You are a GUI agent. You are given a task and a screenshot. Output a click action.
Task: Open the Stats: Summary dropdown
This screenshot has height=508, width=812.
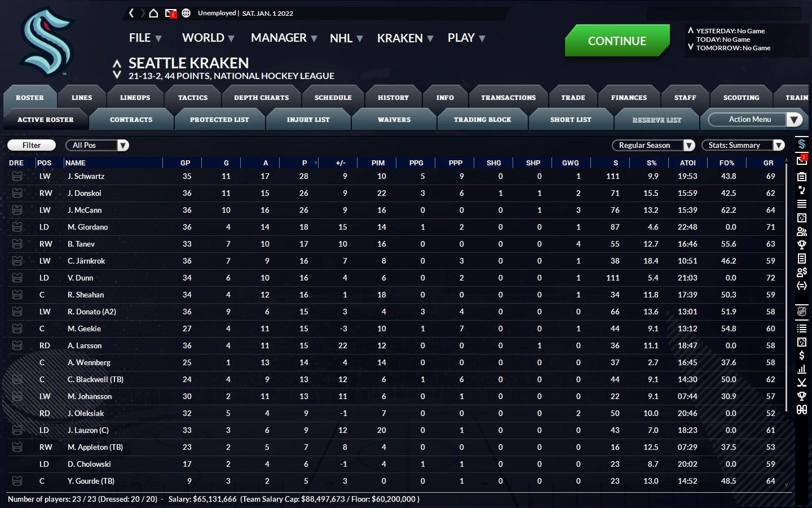[743, 145]
